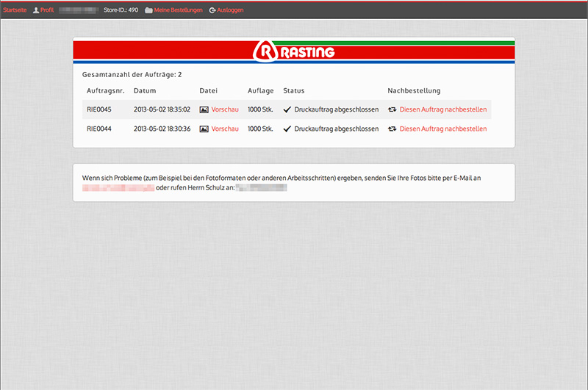Click the checkmark status icon for RIE0045

(287, 109)
